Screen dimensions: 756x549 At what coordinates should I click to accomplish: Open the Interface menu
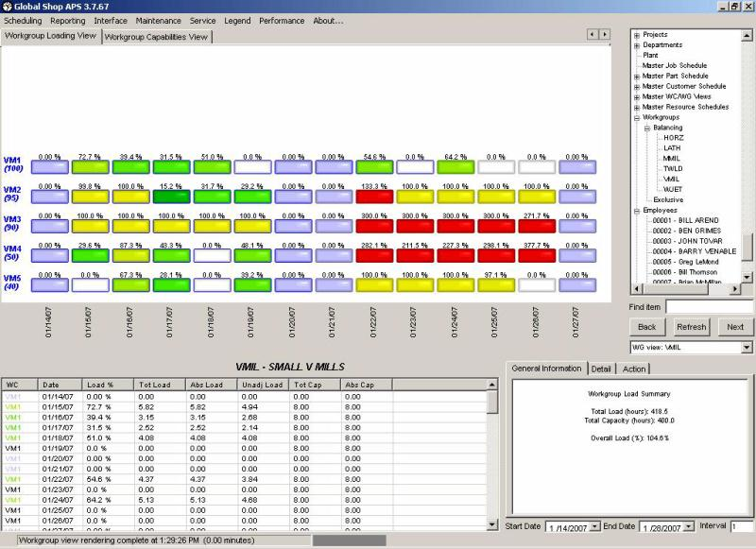(111, 21)
